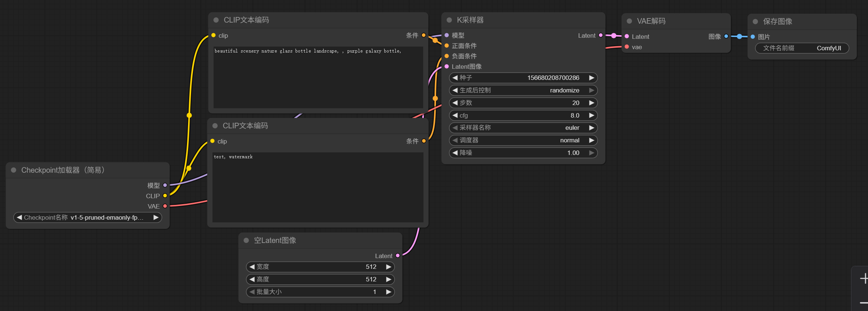Screen dimensions: 868x311
Task: Edit the 文件名前缀 ComfyUI field
Action: [802, 48]
